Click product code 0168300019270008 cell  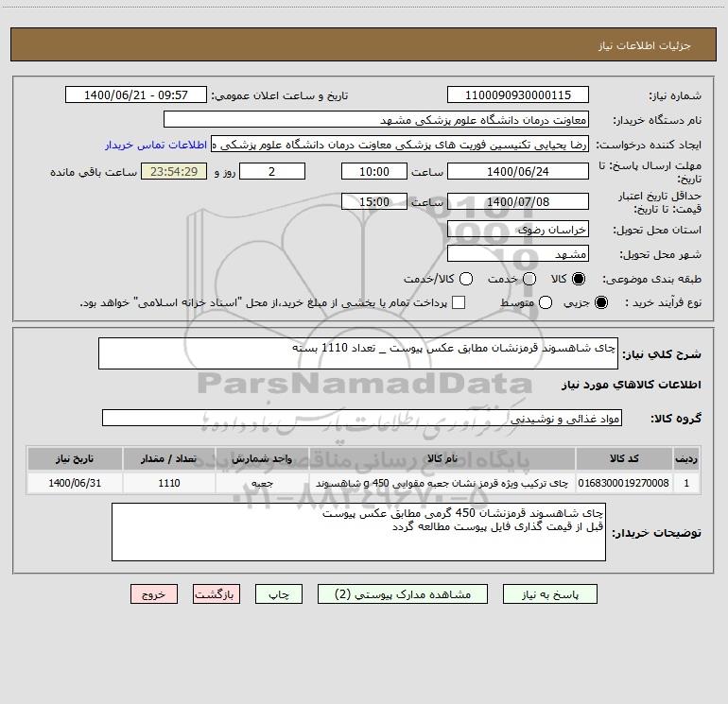coord(624,483)
